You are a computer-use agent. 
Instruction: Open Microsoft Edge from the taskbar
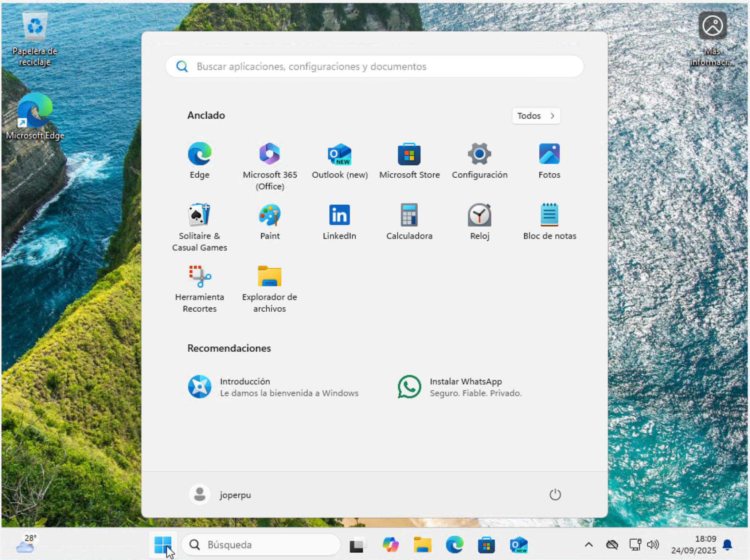(454, 545)
